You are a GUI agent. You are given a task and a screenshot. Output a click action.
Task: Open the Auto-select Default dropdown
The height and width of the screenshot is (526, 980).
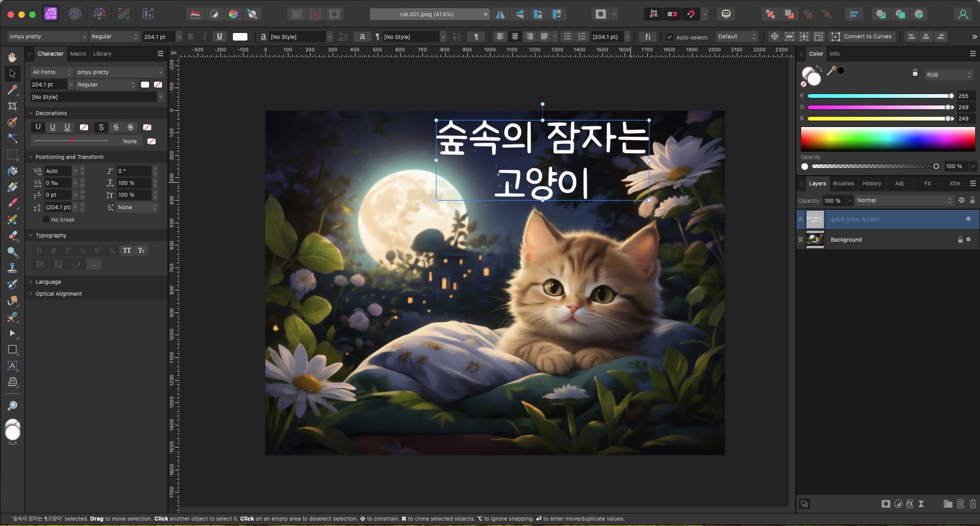point(737,37)
